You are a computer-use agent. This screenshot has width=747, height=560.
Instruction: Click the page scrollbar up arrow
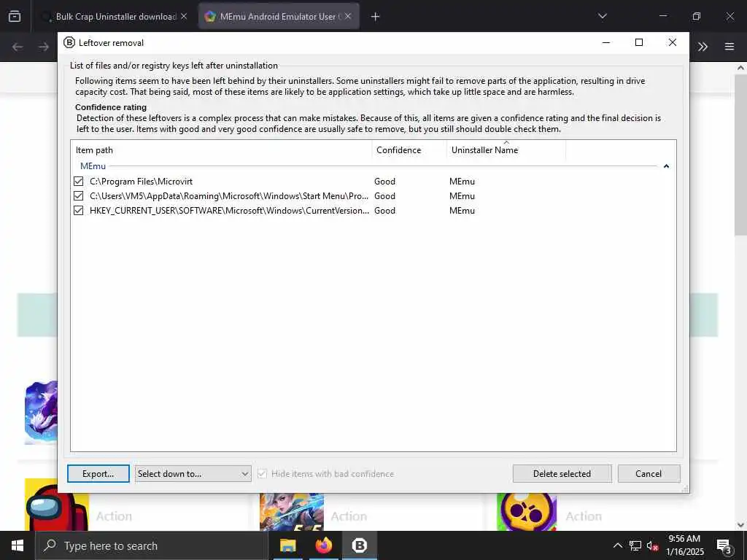click(x=740, y=68)
